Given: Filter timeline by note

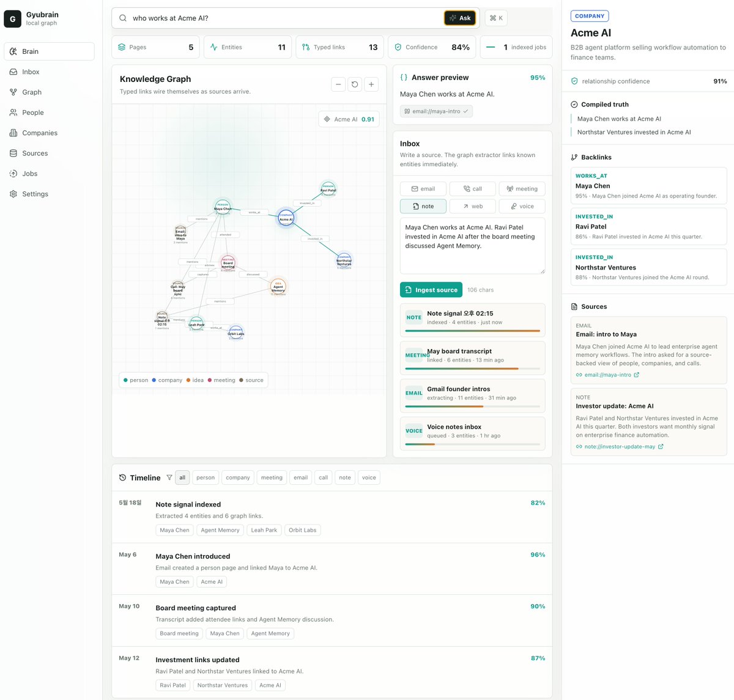Looking at the screenshot, I should pyautogui.click(x=345, y=477).
